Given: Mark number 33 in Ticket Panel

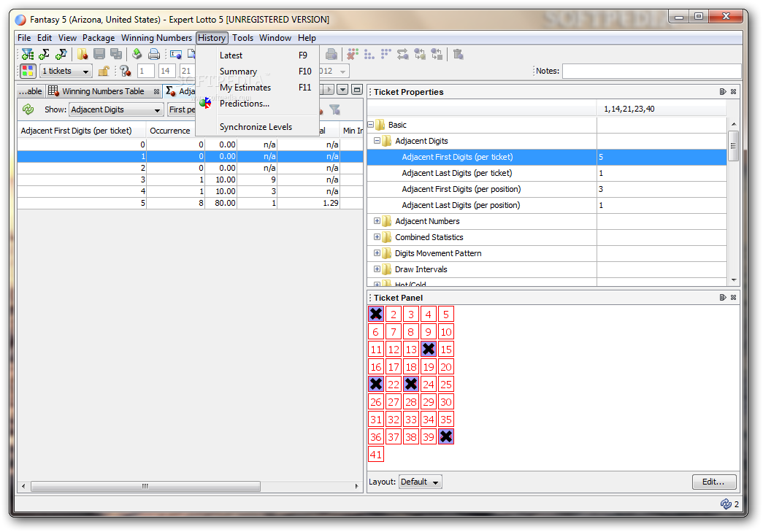Looking at the screenshot, I should pyautogui.click(x=410, y=419).
